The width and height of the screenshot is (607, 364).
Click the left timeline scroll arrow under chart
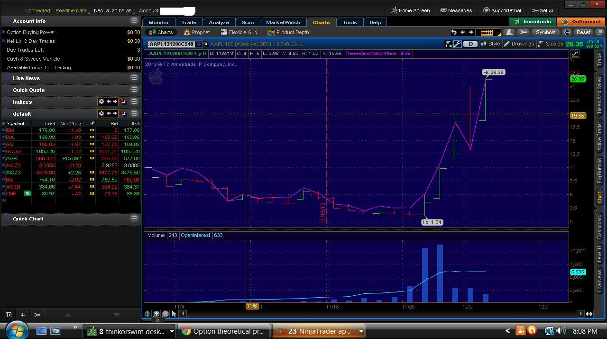pos(183,313)
